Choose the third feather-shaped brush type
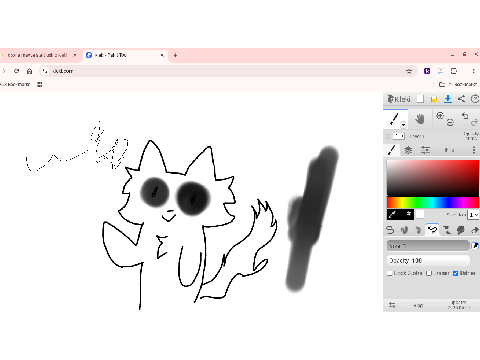480x360 pixels. click(x=418, y=230)
